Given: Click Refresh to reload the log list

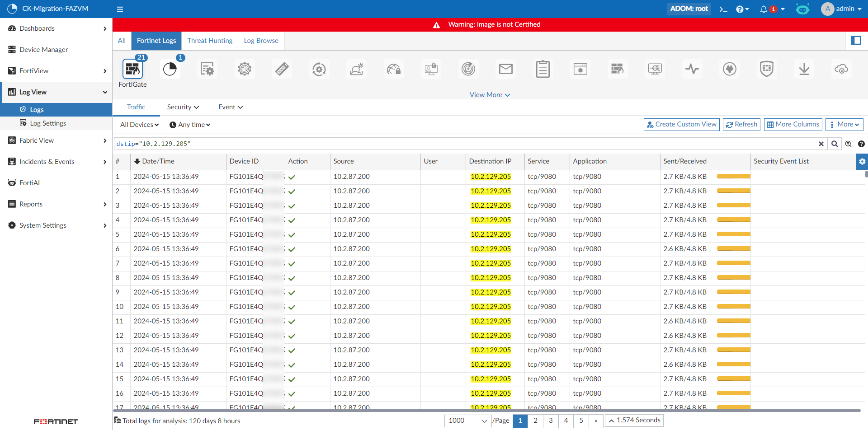Looking at the screenshot, I should (741, 124).
